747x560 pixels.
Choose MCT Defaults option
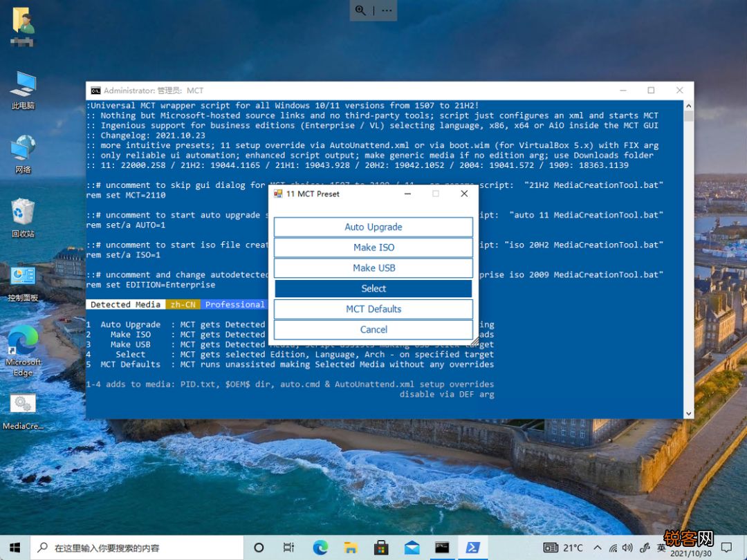pyautogui.click(x=373, y=309)
